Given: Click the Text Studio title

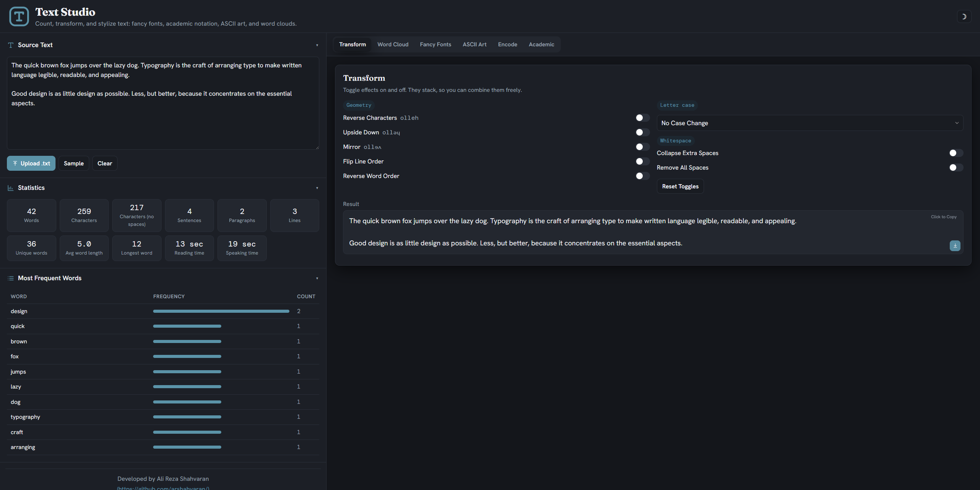Looking at the screenshot, I should pyautogui.click(x=65, y=12).
